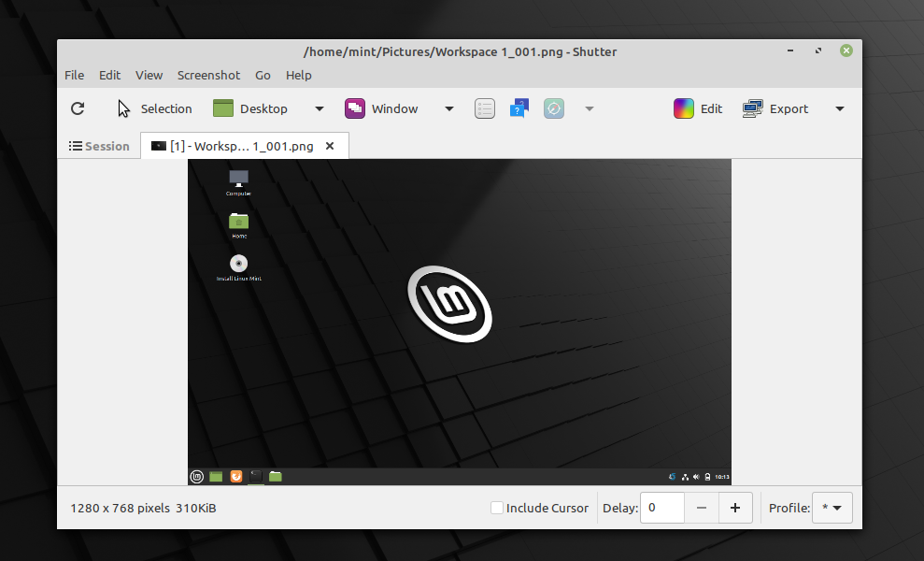Open the View menu
Screen dimensions: 924x561
(x=149, y=75)
